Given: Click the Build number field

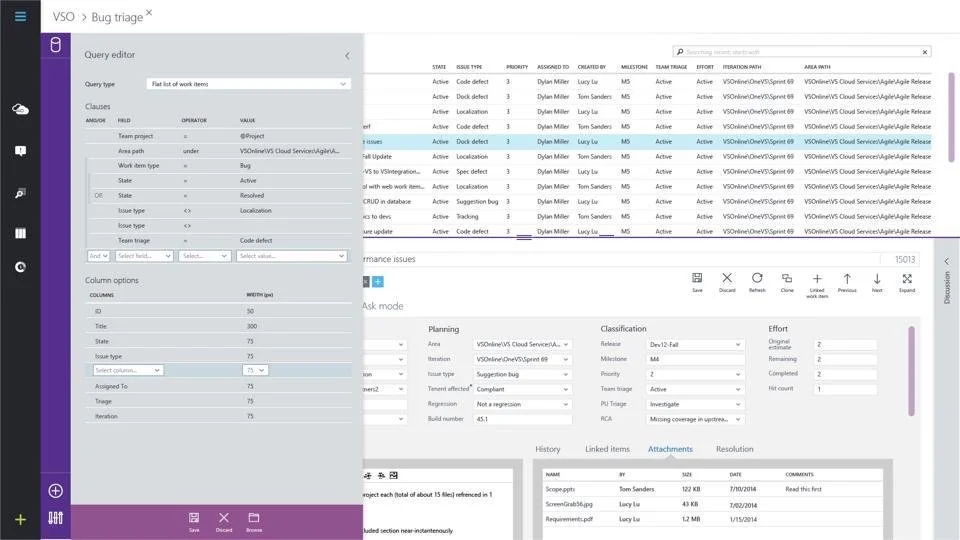Looking at the screenshot, I should coord(522,419).
